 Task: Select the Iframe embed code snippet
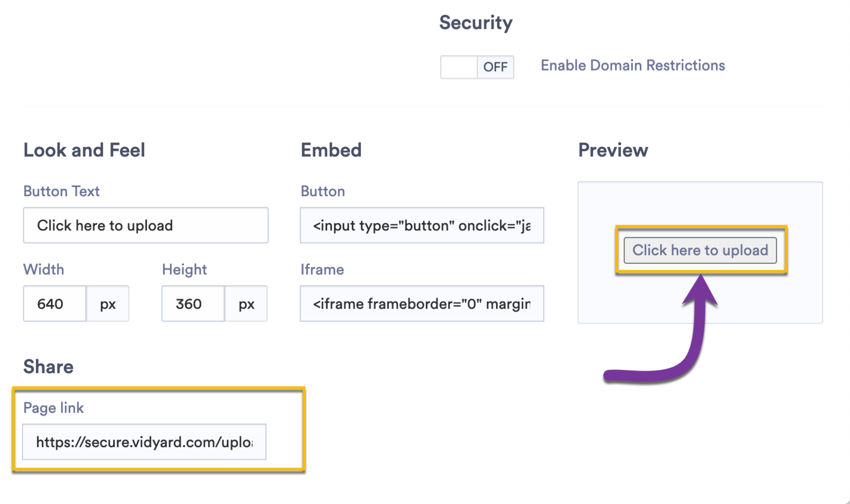pyautogui.click(x=422, y=303)
